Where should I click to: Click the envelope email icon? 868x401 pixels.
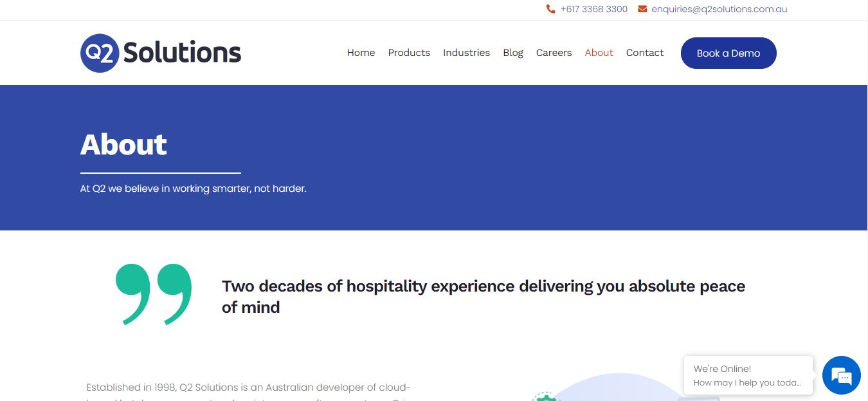pos(642,9)
